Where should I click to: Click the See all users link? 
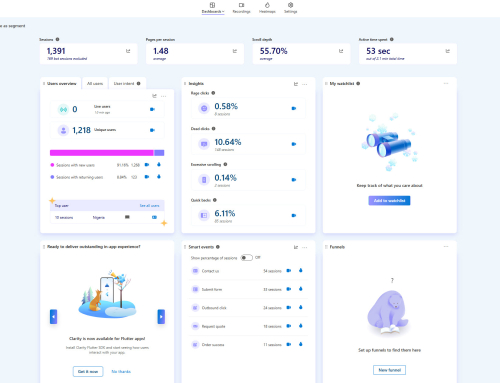149,206
